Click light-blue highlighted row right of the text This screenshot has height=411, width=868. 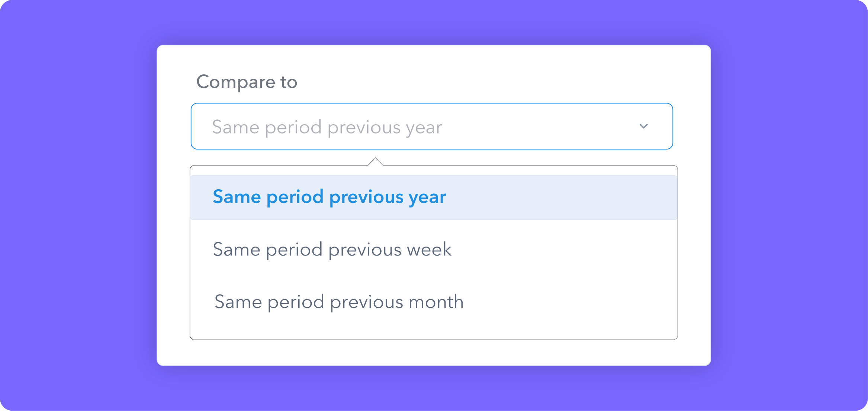click(562, 198)
